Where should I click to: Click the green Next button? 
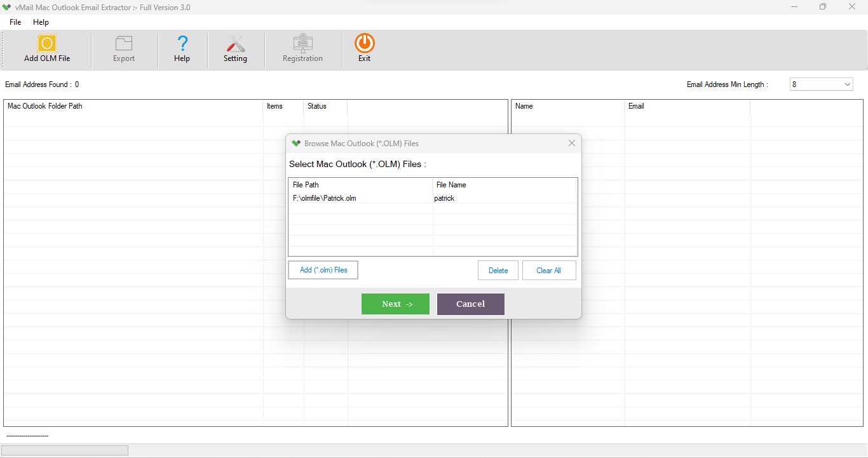tap(395, 304)
